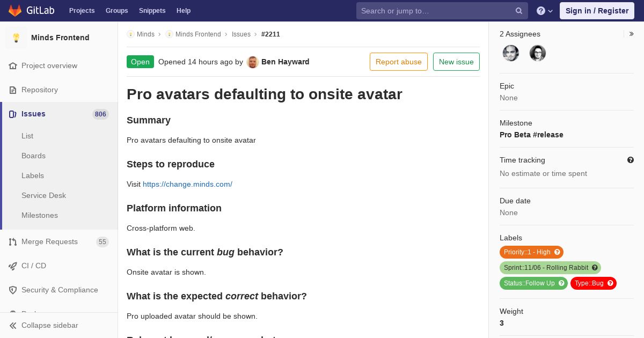Click the GitLab fox logo

(x=15, y=11)
